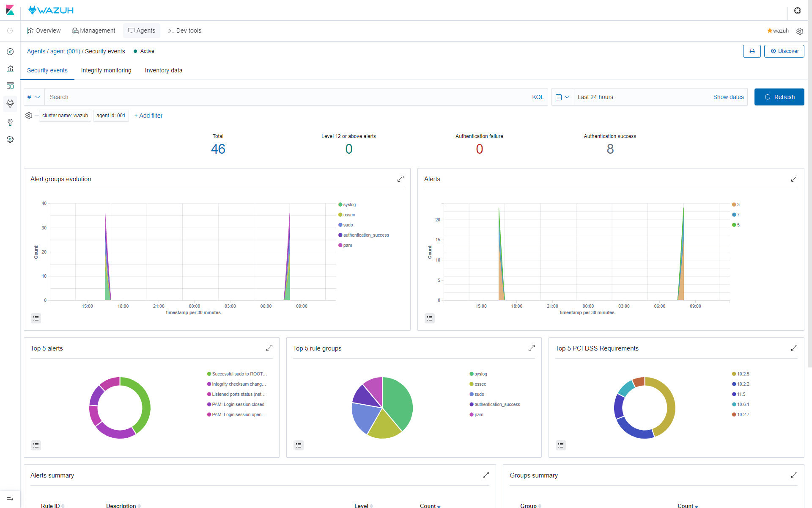The image size is (812, 508).
Task: Select the Dev tools wrench icon in sidebar
Action: [x=10, y=122]
